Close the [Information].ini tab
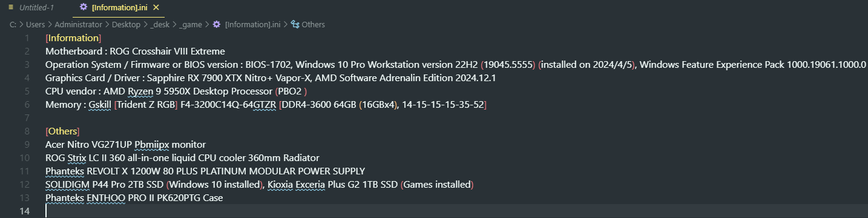Viewport: 868px width, 218px height. coord(156,7)
